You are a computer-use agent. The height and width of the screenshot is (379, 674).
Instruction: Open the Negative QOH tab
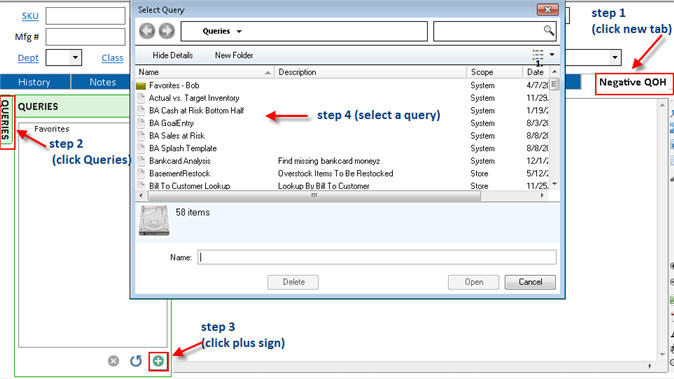coord(632,82)
